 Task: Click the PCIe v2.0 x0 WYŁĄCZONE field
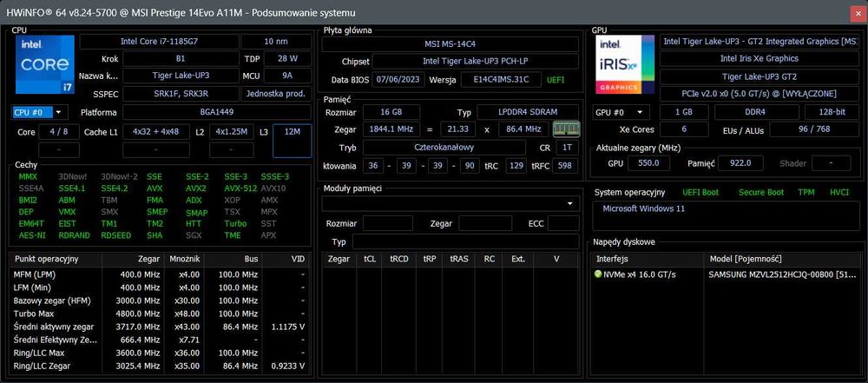(x=759, y=94)
